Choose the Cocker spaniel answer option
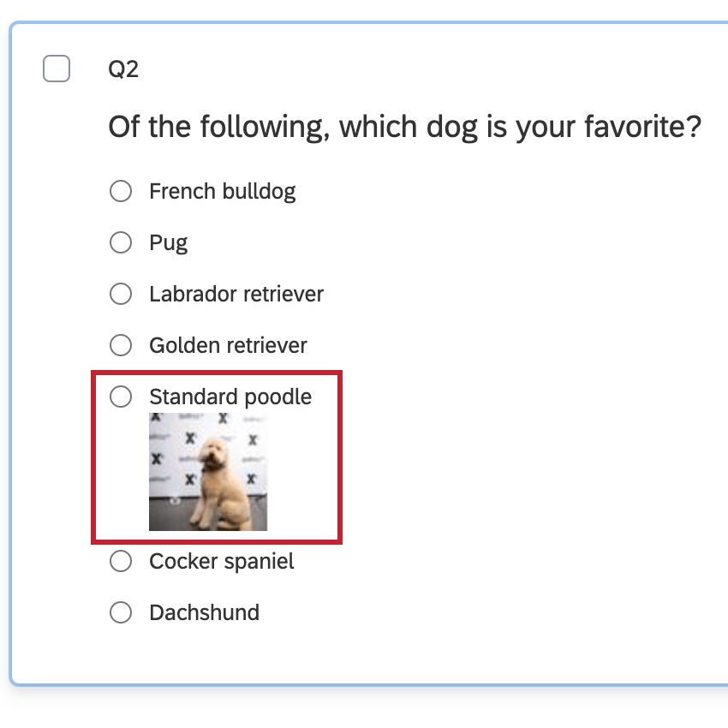 120,561
